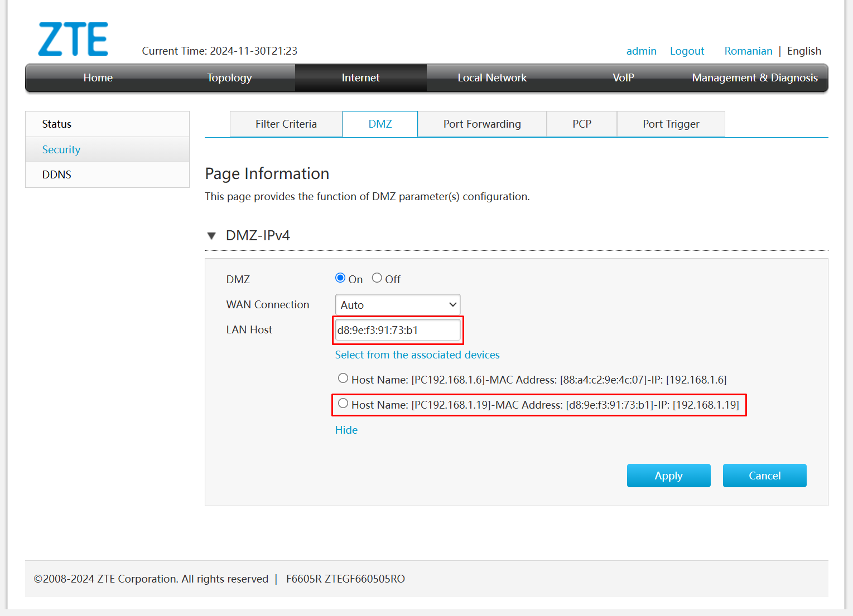Image resolution: width=853 pixels, height=616 pixels.
Task: Switch to the Port Forwarding tab
Action: click(x=481, y=124)
